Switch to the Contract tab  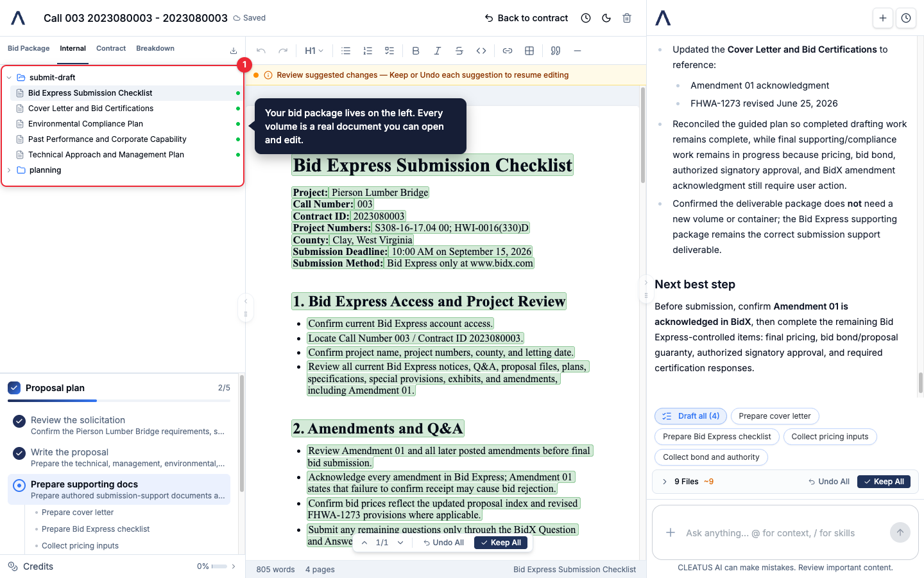111,49
